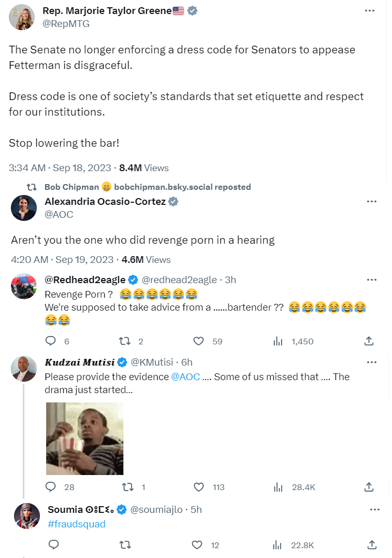Open the popcorn GIF in Kudzai's reply

[85, 438]
